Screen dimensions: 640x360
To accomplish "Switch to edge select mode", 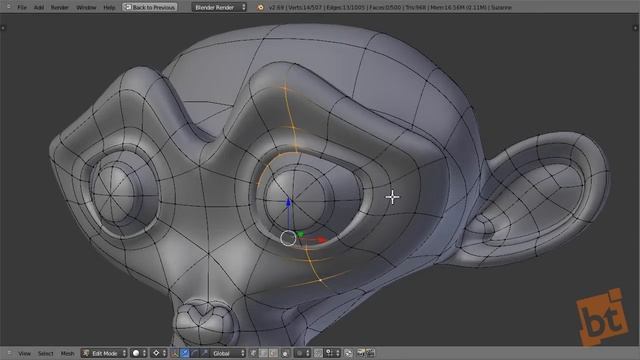I will click(x=263, y=353).
